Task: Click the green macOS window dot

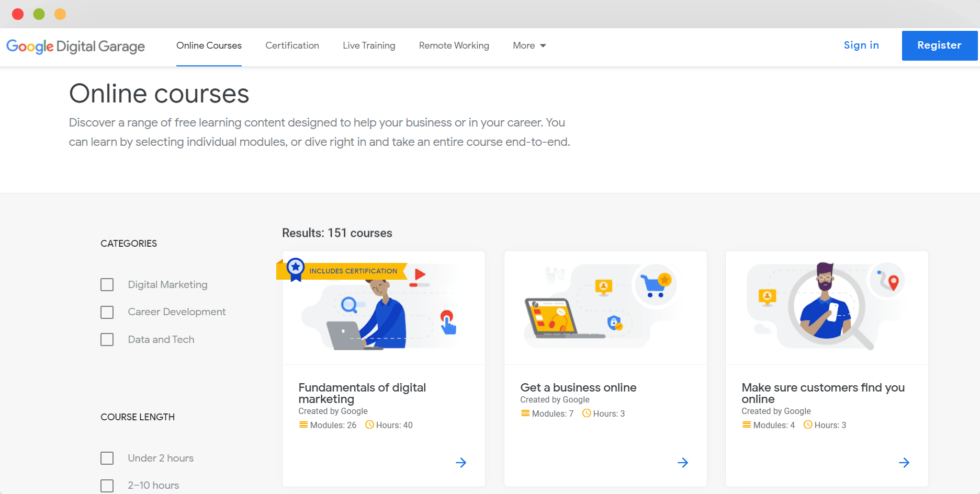Action: point(39,14)
